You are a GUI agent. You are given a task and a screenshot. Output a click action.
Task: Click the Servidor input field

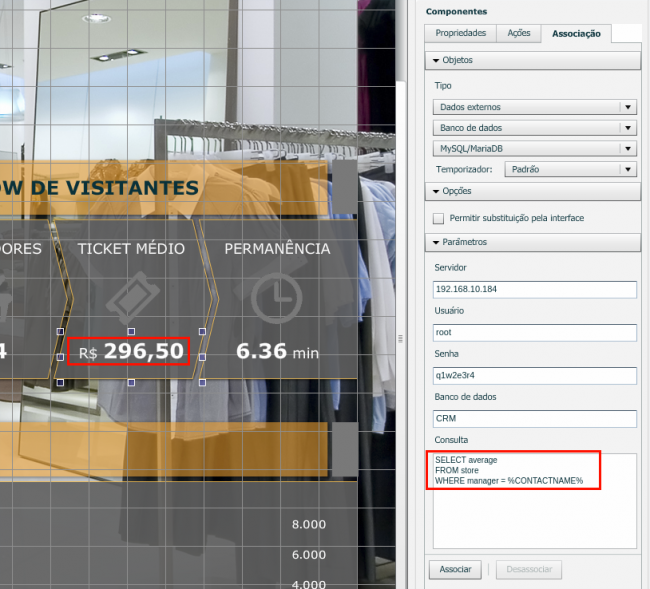tap(535, 289)
